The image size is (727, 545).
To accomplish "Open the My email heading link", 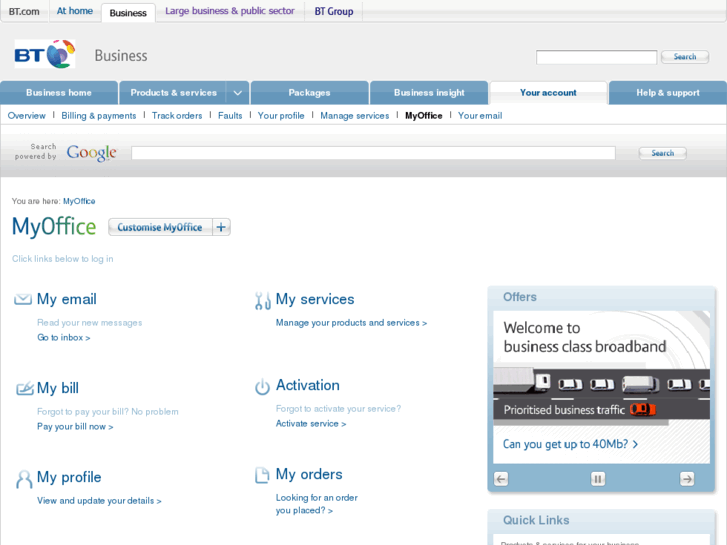I will point(67,299).
